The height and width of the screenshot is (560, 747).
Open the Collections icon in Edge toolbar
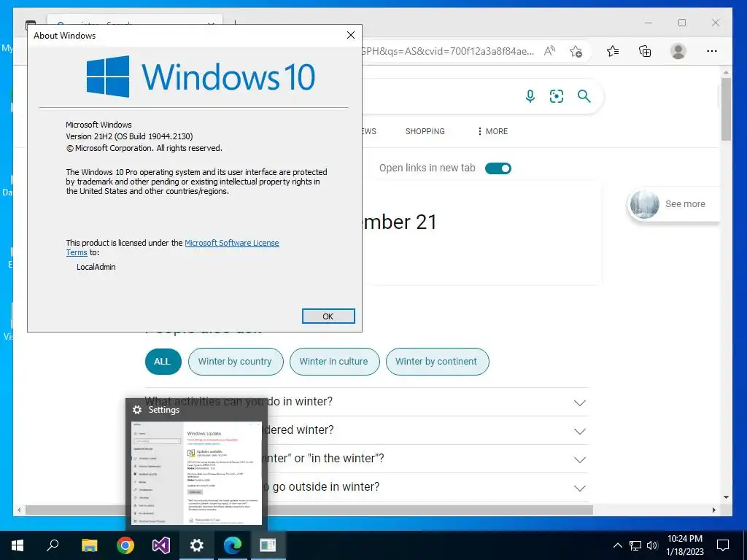pos(645,51)
